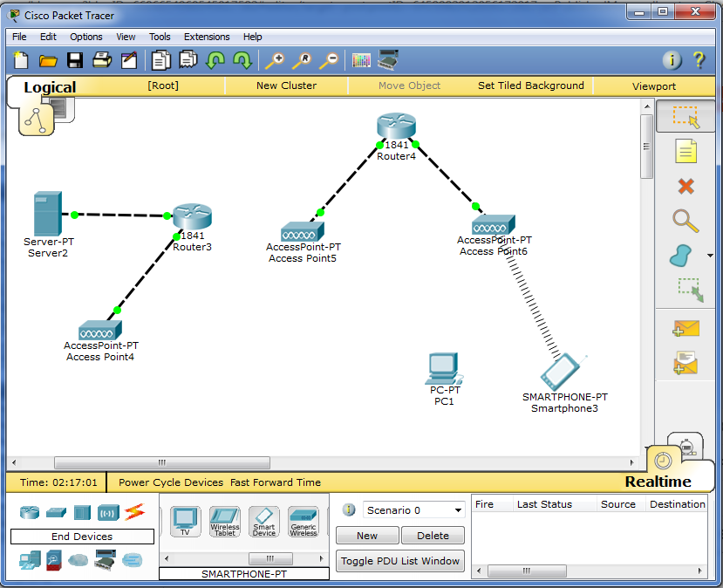
Task: Open the Help menu
Action: (x=252, y=37)
